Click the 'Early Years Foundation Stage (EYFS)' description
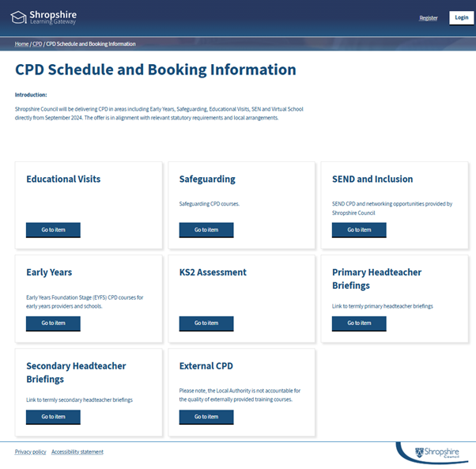Viewport: 476px width, 469px height. 85,302
